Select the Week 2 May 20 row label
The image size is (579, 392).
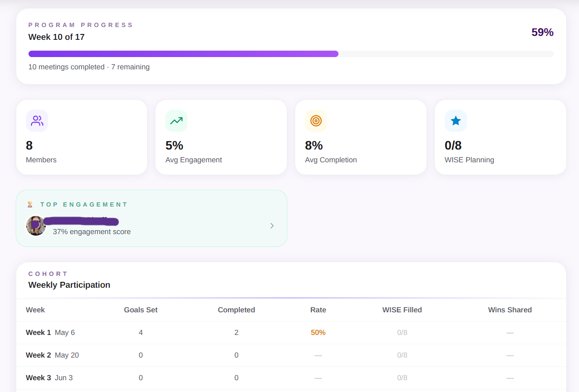pos(53,355)
